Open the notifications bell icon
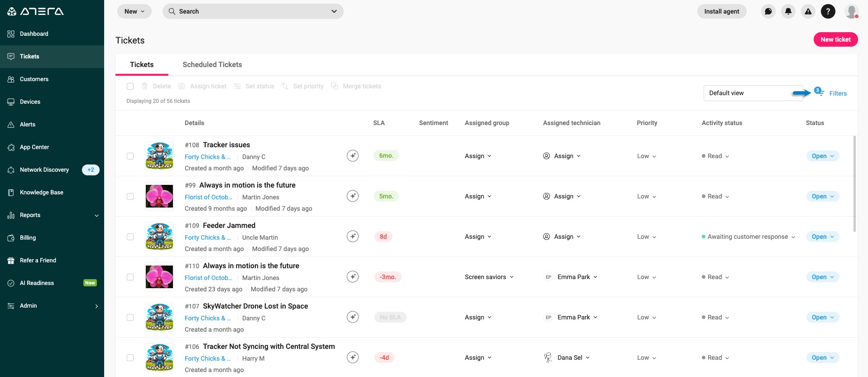Image resolution: width=868 pixels, height=377 pixels. tap(788, 11)
